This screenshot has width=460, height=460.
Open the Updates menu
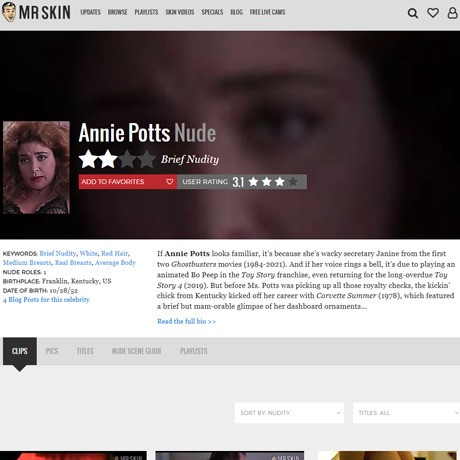click(90, 12)
